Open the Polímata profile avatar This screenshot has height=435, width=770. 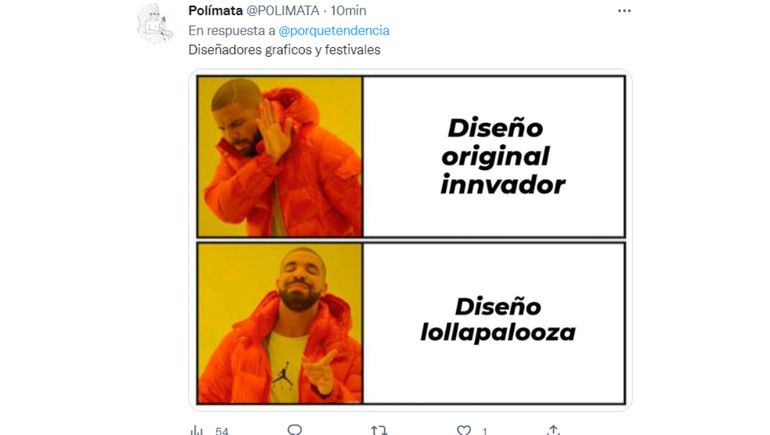pos(155,23)
